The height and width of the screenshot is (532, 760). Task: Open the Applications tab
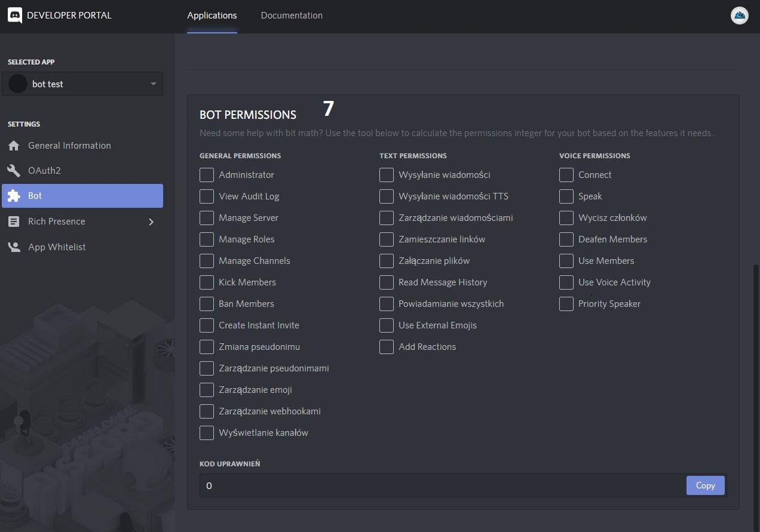pos(212,16)
